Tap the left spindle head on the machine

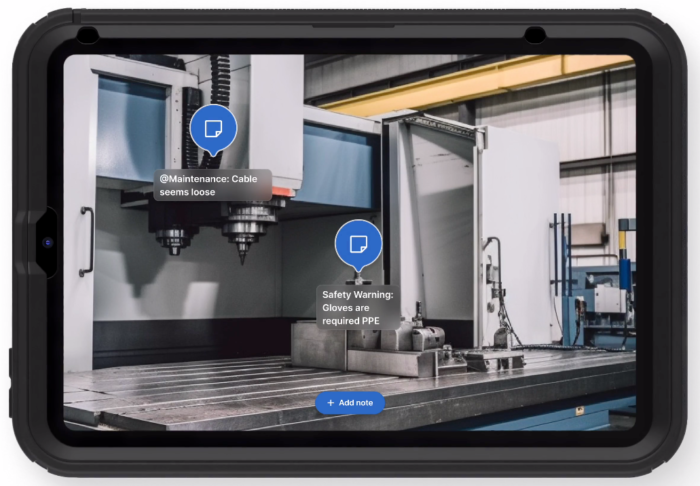[173, 235]
